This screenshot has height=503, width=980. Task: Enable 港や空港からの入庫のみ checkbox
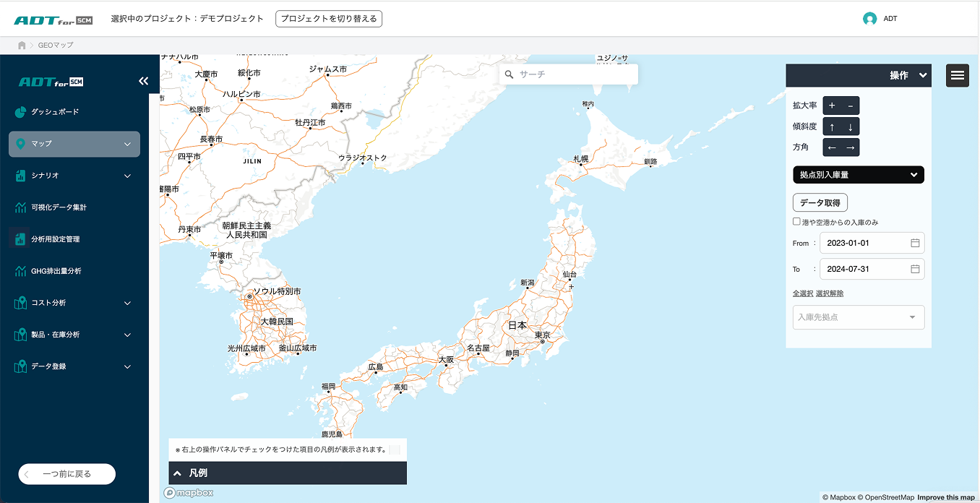click(x=796, y=222)
